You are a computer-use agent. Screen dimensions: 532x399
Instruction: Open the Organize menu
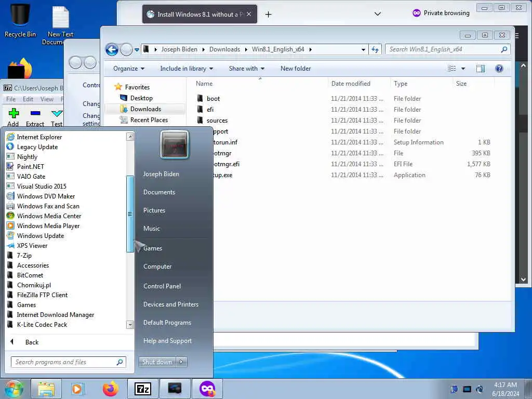tap(129, 69)
